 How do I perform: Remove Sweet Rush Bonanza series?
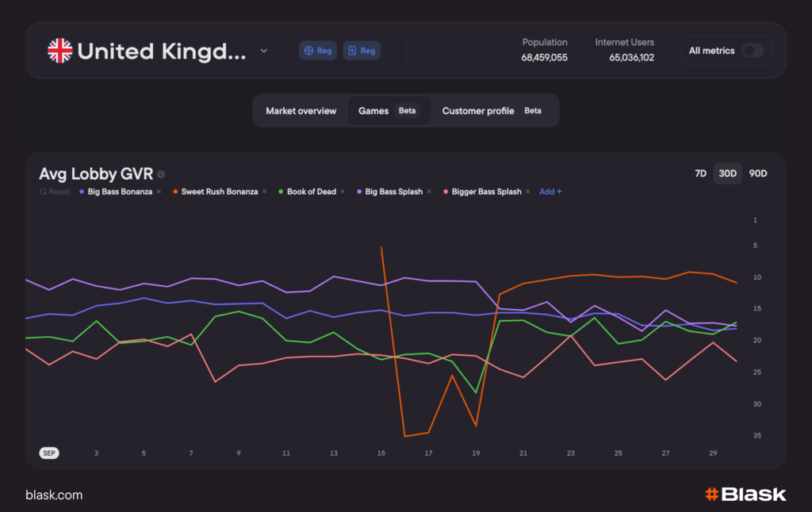point(264,192)
